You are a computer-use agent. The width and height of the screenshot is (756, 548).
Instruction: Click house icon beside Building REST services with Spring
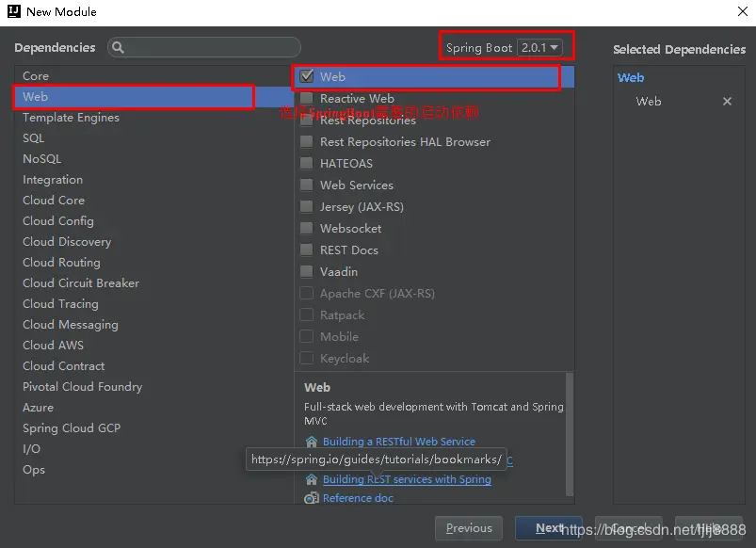pos(312,479)
